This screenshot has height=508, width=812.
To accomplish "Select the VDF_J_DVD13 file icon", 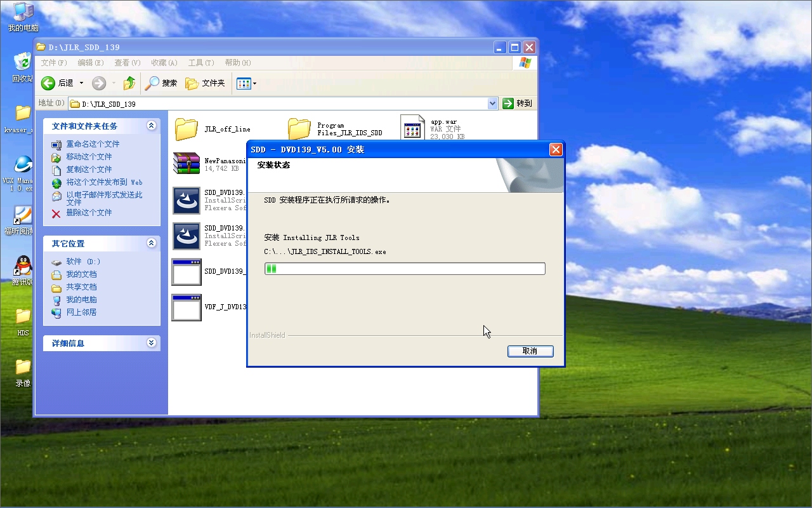I will pos(187,307).
